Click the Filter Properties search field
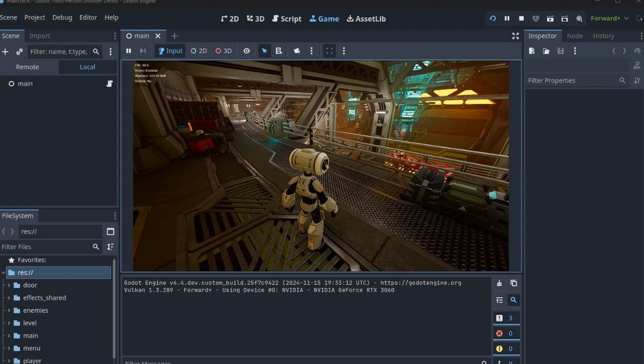Viewport: 644px width, 364px height. click(571, 80)
